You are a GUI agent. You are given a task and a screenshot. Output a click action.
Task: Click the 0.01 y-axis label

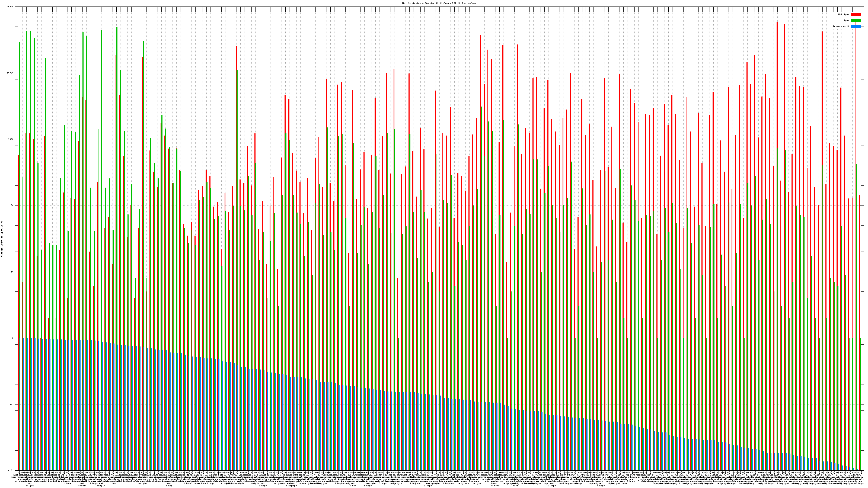pos(11,470)
